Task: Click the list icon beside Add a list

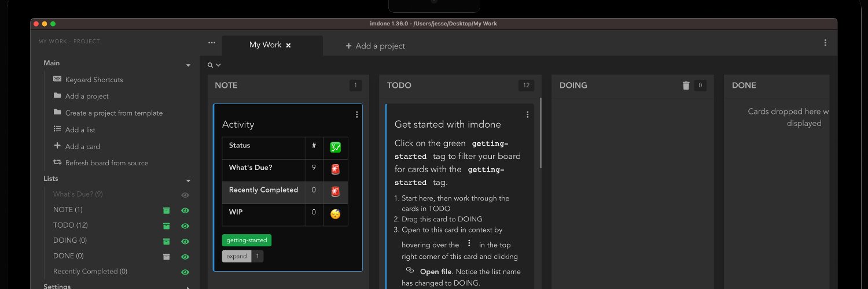Action: click(x=57, y=129)
